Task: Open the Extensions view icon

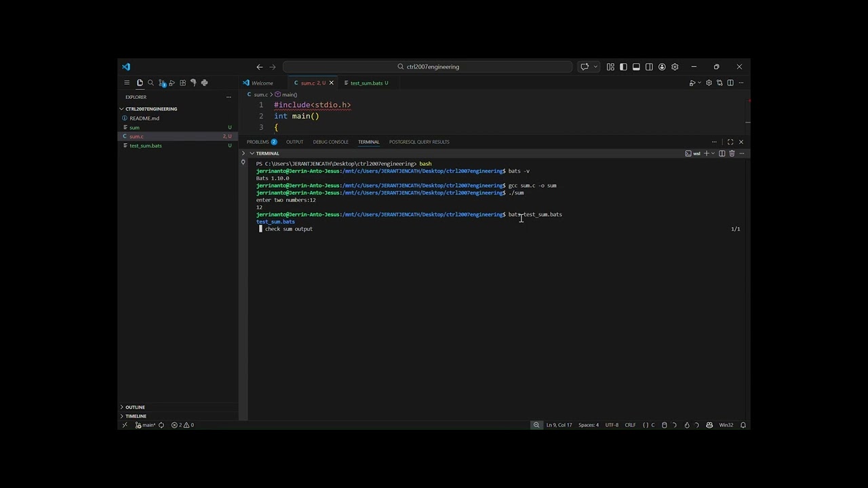Action: [182, 83]
